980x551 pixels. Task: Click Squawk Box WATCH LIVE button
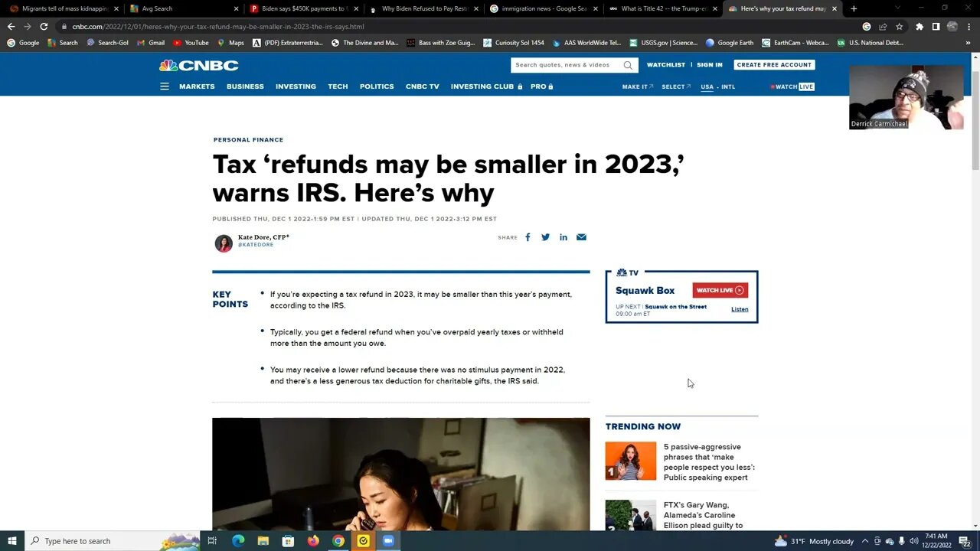coord(720,290)
